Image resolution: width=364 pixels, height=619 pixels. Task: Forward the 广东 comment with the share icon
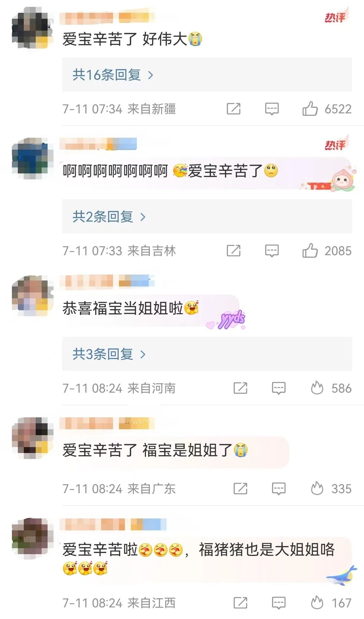(241, 488)
